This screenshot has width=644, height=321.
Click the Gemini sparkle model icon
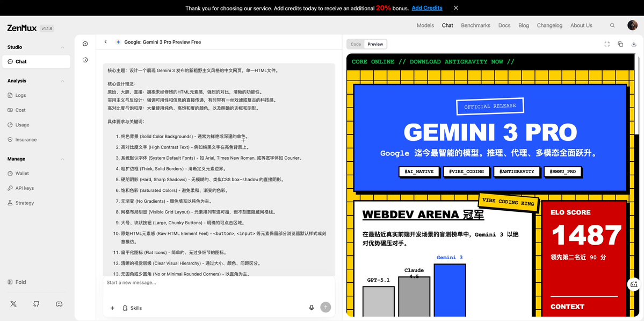pos(118,42)
